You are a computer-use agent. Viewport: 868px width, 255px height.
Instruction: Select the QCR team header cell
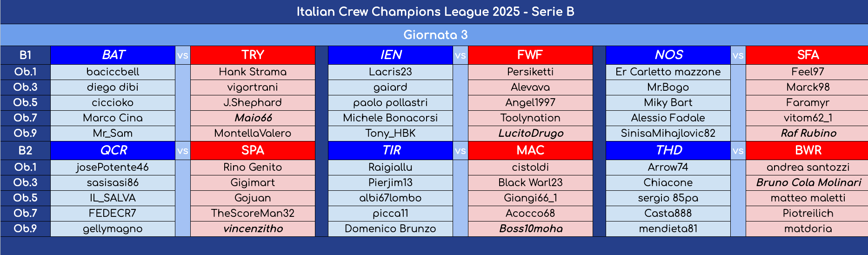[113, 150]
